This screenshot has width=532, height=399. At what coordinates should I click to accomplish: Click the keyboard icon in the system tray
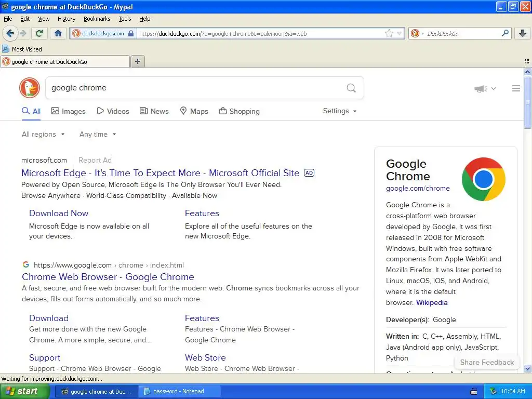pyautogui.click(x=474, y=392)
